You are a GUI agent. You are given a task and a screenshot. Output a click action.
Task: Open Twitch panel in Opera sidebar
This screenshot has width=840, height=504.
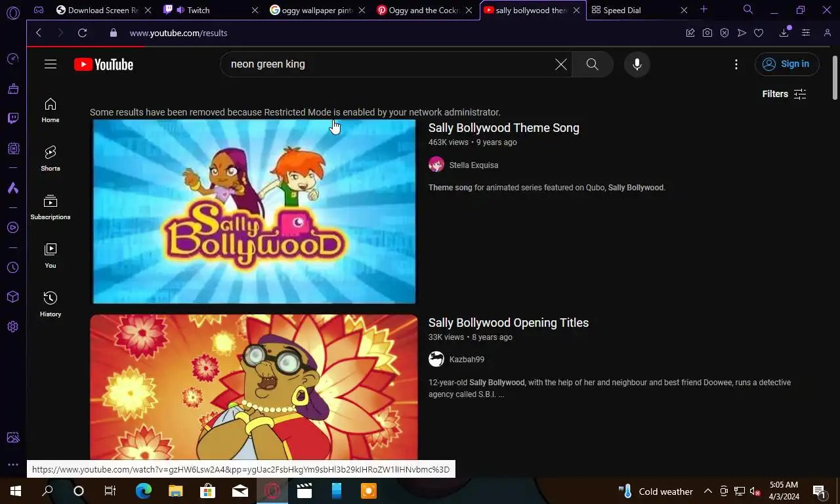point(13,119)
